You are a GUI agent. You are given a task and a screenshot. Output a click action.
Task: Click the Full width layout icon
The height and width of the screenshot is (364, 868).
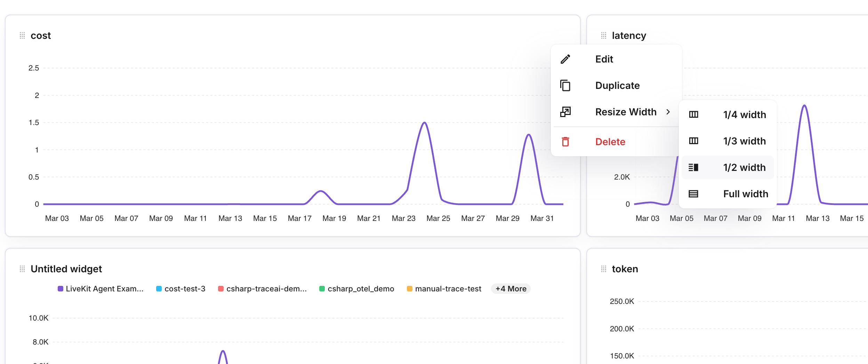[693, 194]
